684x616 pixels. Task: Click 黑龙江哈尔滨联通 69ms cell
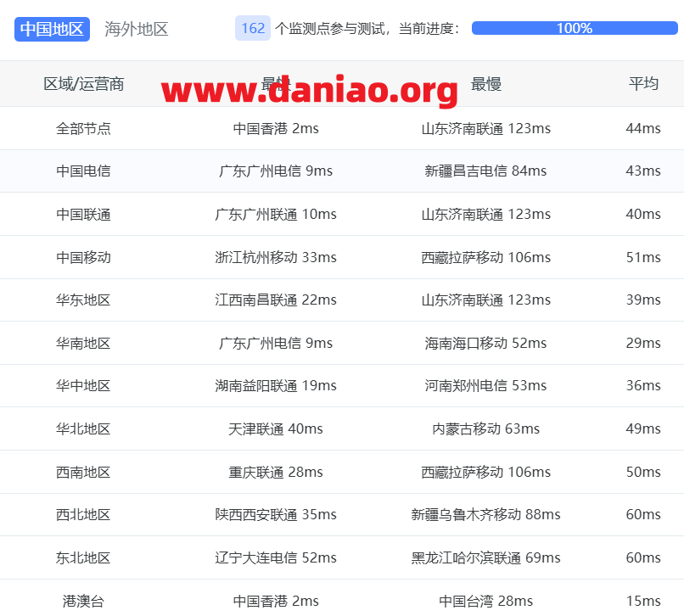486,558
